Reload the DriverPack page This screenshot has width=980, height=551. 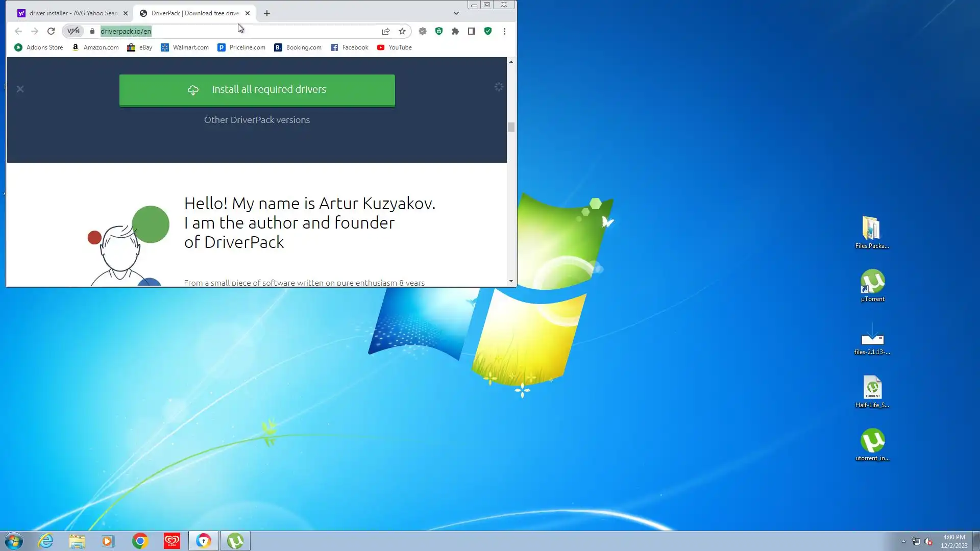coord(51,31)
